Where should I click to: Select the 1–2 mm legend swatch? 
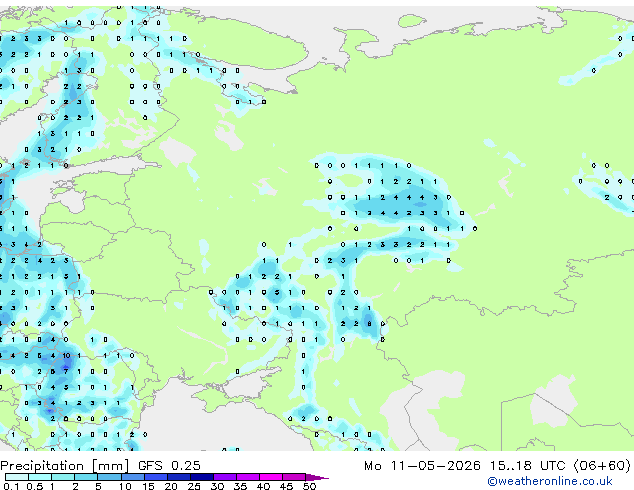(63, 477)
